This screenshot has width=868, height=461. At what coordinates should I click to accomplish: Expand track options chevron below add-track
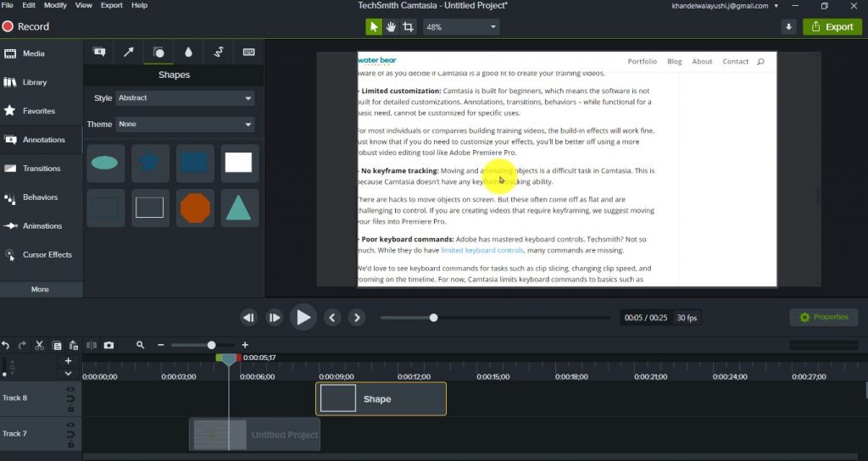[68, 374]
